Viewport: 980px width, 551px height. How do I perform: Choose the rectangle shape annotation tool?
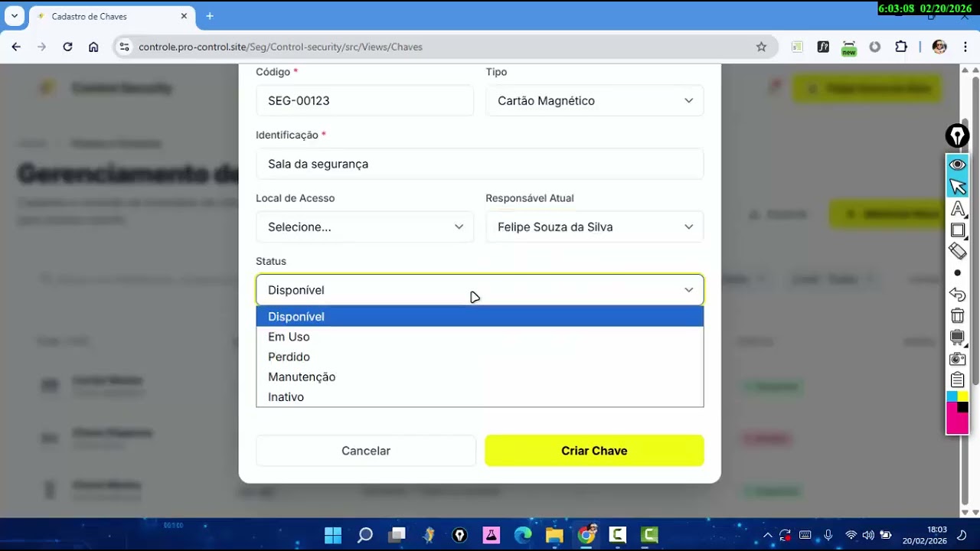tap(957, 230)
